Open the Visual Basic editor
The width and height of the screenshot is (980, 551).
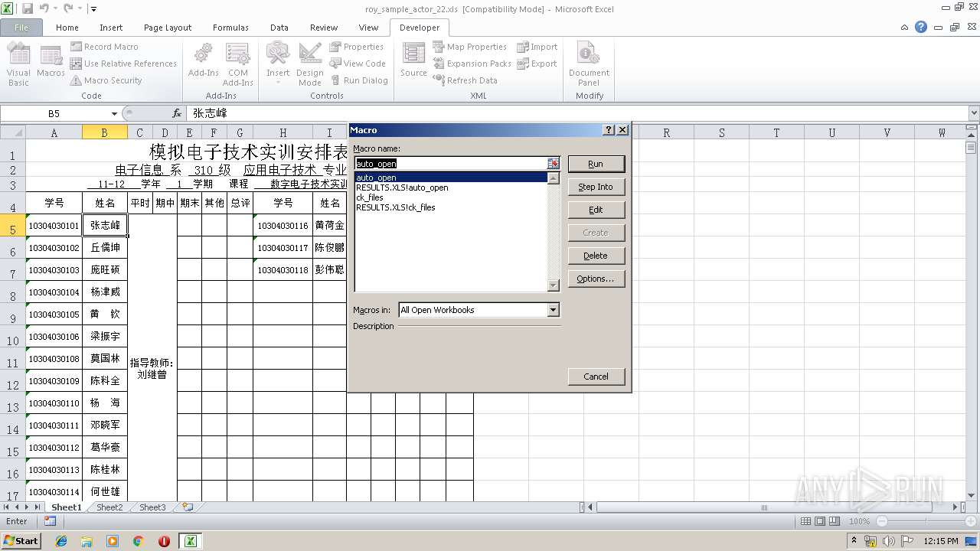tap(18, 64)
